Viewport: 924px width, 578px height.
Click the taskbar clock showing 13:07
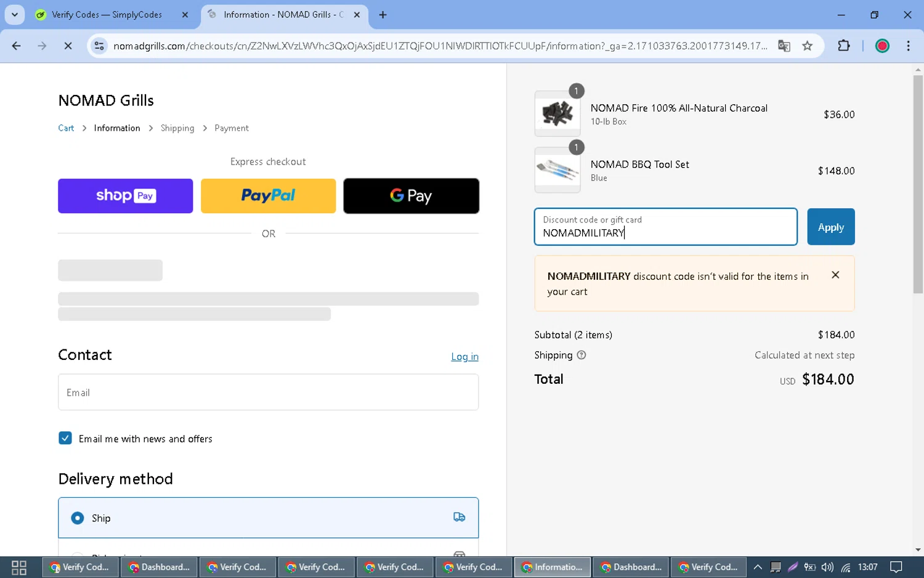[x=867, y=567]
